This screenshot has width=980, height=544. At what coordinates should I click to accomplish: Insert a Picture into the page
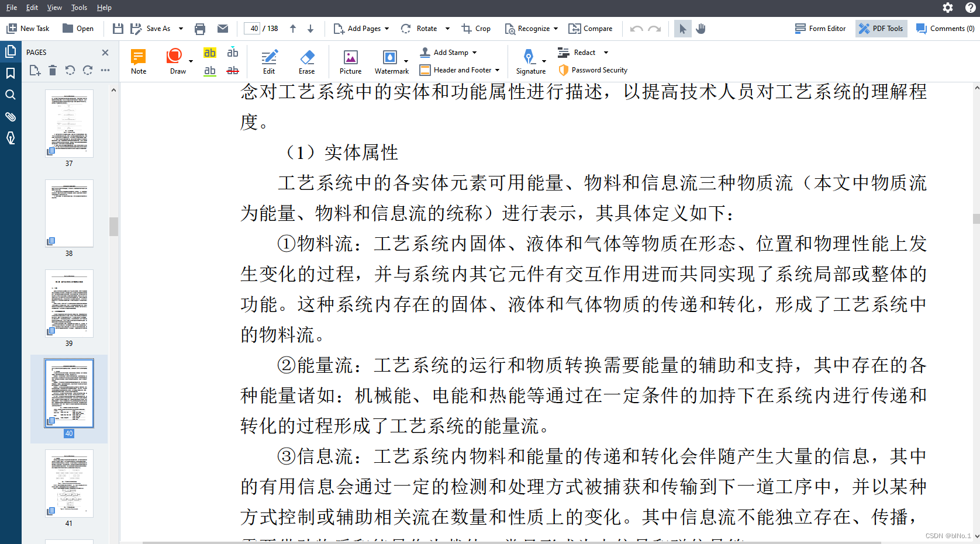point(350,61)
